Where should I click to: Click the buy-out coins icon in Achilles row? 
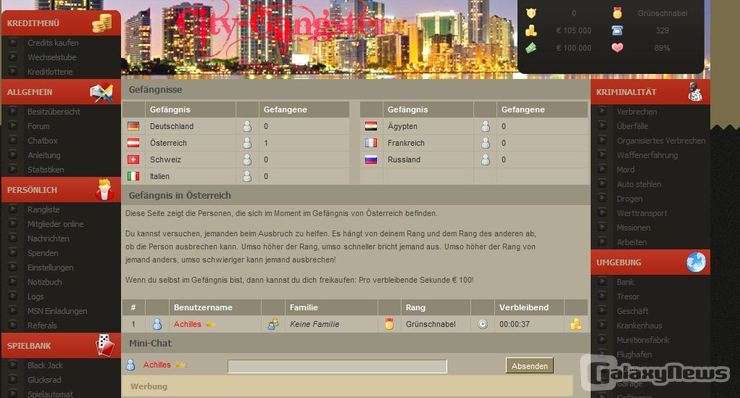[576, 324]
